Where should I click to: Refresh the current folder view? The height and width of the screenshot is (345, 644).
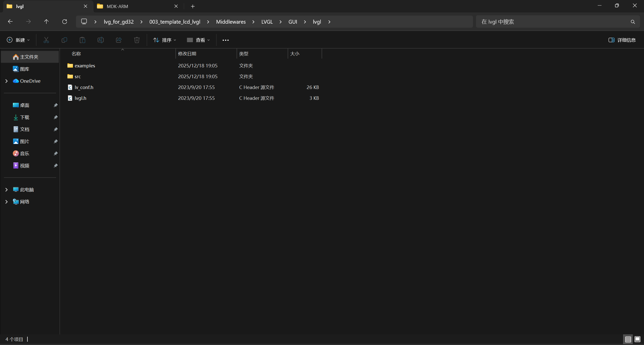click(65, 22)
